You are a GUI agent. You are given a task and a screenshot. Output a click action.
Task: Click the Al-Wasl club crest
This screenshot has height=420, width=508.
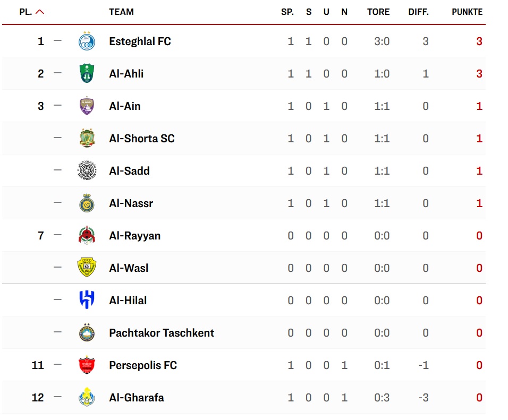coord(87,268)
